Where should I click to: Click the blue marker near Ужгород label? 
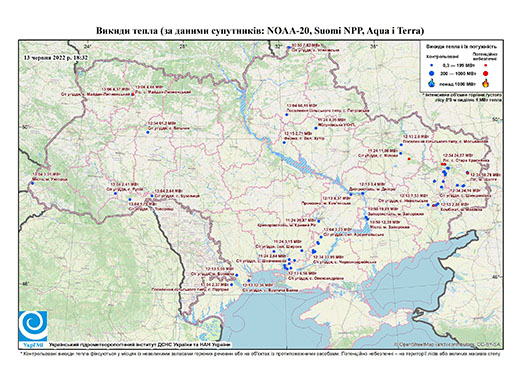point(32,183)
